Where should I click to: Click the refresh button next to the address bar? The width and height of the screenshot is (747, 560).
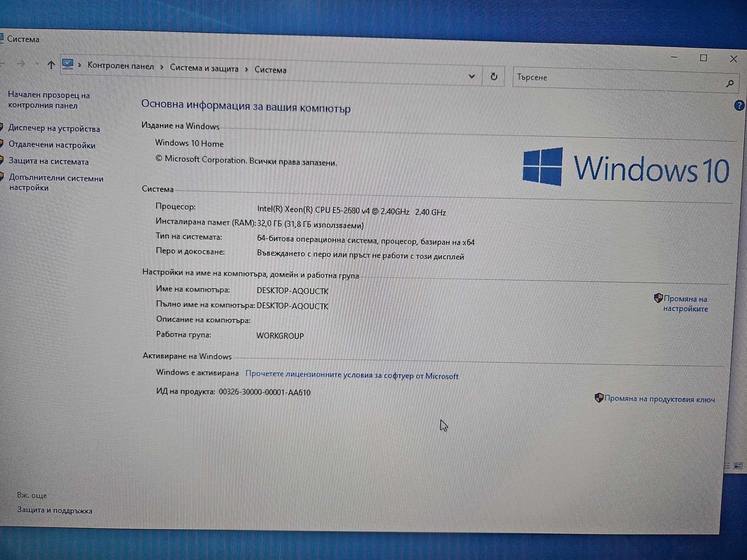(494, 77)
